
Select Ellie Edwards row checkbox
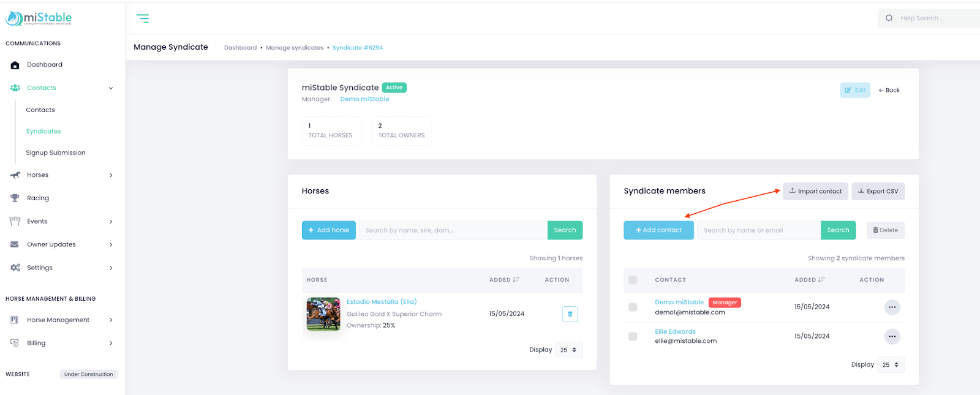pos(633,336)
